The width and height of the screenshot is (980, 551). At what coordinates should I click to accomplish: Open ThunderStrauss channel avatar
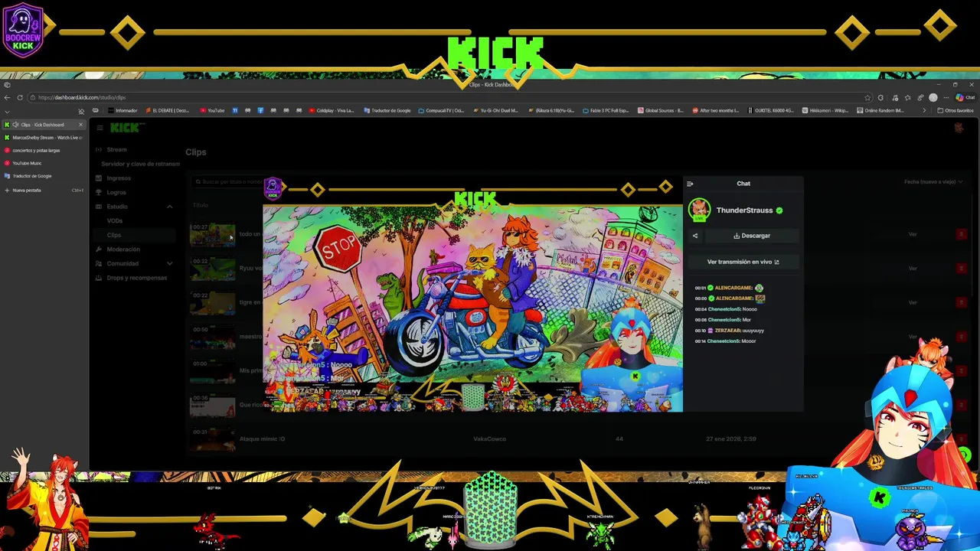click(x=699, y=210)
